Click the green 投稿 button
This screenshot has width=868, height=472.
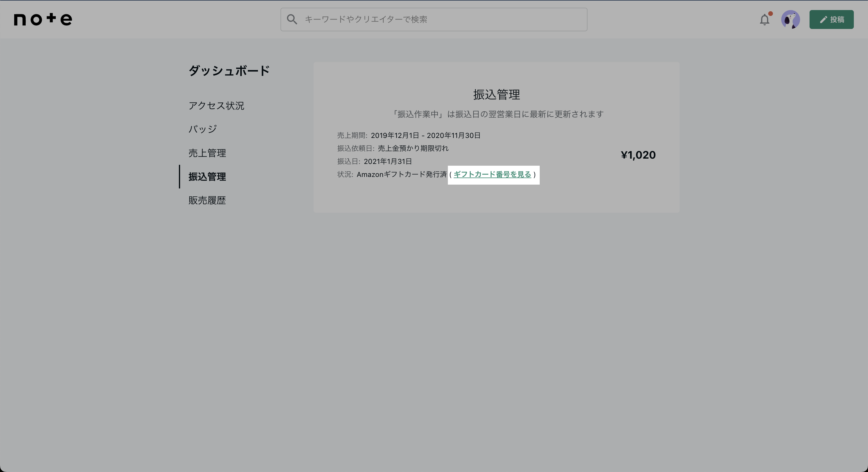[832, 19]
